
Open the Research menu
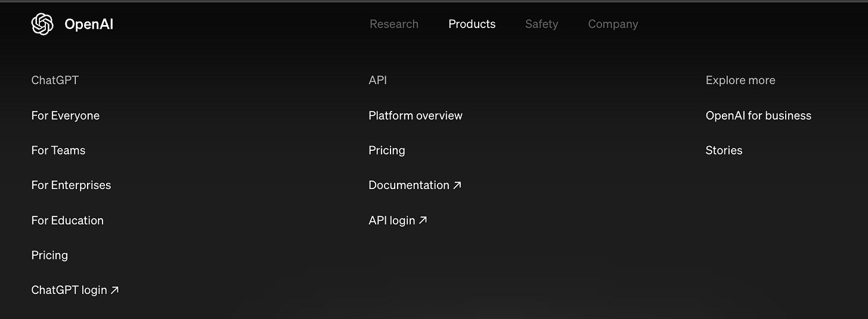pyautogui.click(x=394, y=24)
